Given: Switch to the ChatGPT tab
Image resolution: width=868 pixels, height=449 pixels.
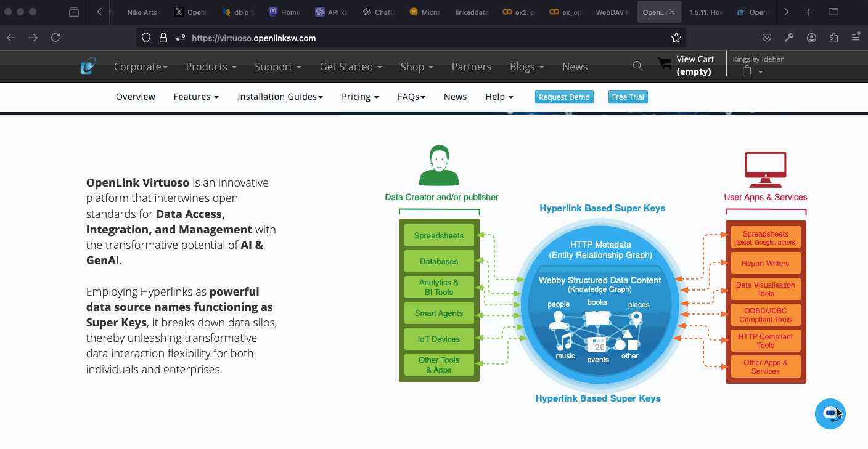Looking at the screenshot, I should point(379,12).
